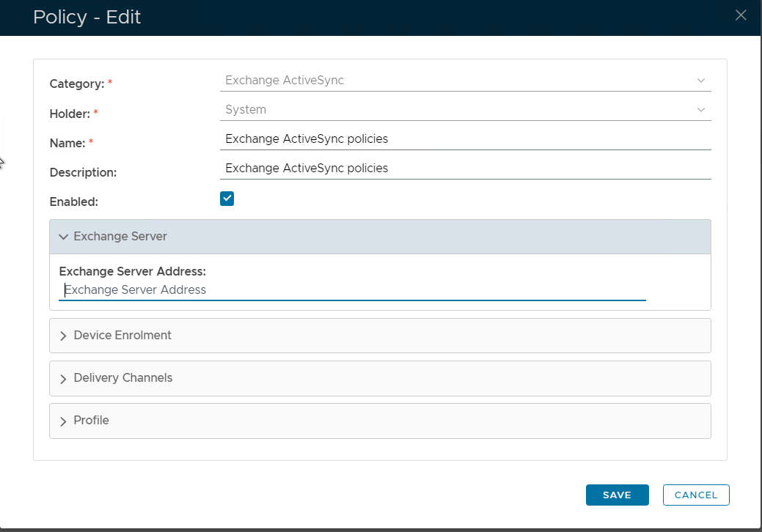Select the Exchange Server section header title
The height and width of the screenshot is (532, 762).
tap(120, 237)
